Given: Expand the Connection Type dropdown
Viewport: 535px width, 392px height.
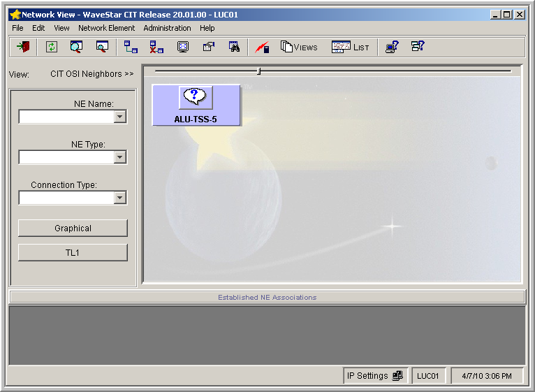Looking at the screenshot, I should 120,198.
